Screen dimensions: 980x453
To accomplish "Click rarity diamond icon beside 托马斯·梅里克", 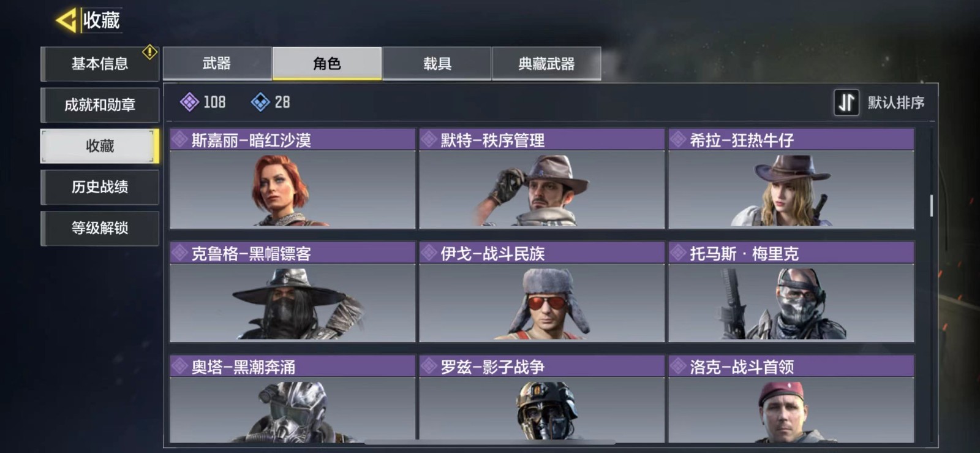I will (677, 253).
